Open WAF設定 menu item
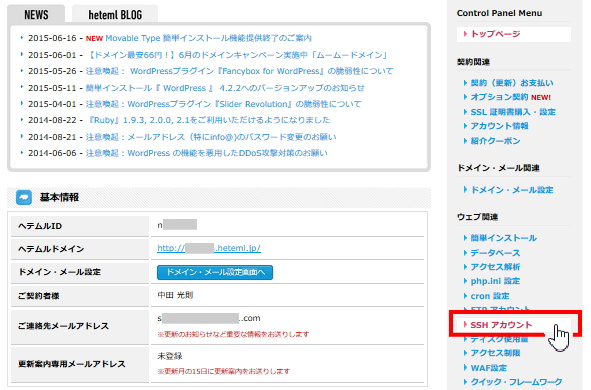This screenshot has height=390, width=591. pos(488,368)
